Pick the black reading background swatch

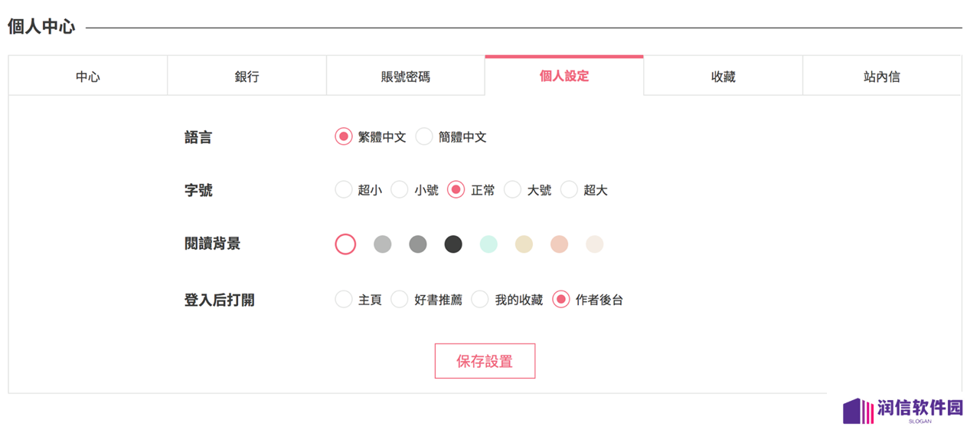pyautogui.click(x=453, y=245)
